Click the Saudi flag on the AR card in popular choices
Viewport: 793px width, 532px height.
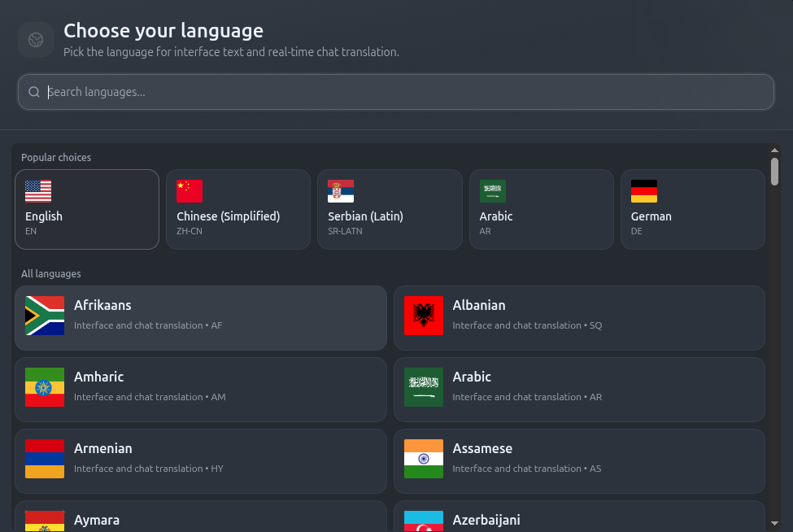click(x=493, y=191)
